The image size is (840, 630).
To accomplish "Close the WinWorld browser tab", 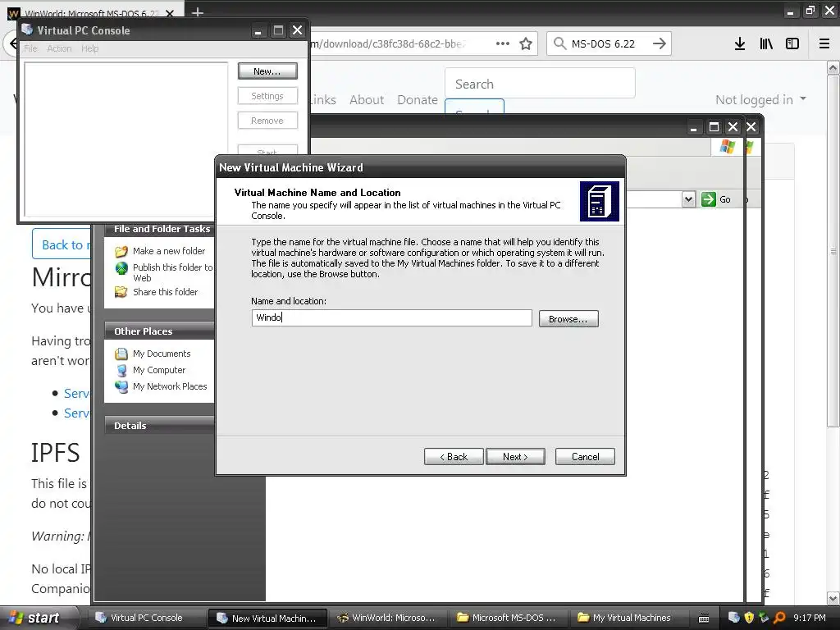I will pos(170,13).
